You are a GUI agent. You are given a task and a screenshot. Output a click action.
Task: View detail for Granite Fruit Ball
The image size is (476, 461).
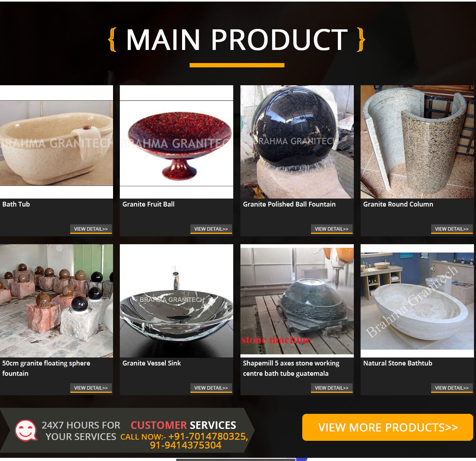[x=211, y=229]
